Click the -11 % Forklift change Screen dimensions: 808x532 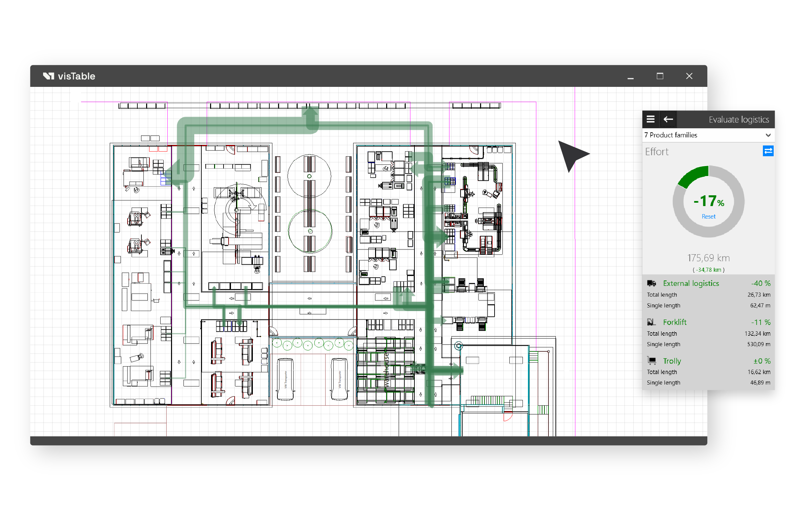pos(761,322)
